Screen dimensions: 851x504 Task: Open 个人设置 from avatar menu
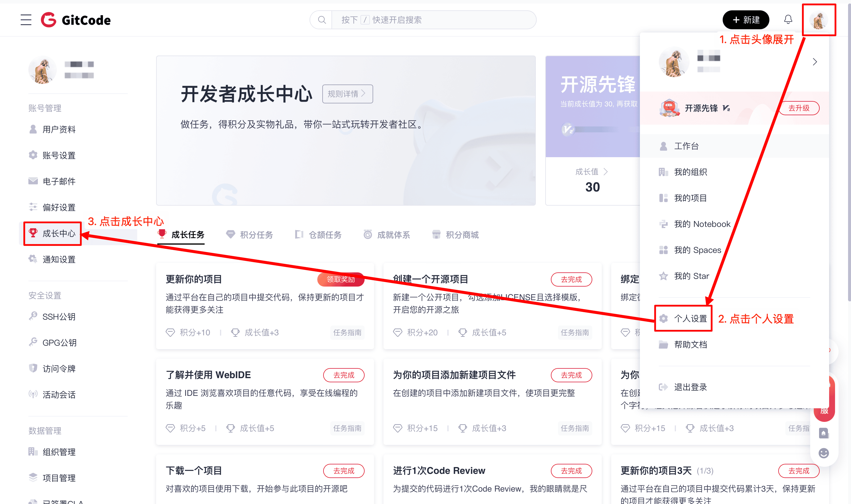click(x=690, y=318)
